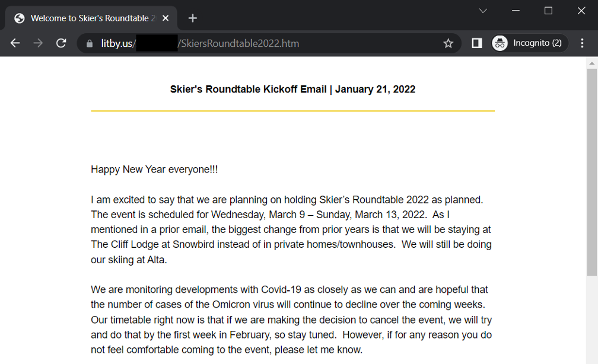Close the Skier's Roundtable tab

(166, 18)
